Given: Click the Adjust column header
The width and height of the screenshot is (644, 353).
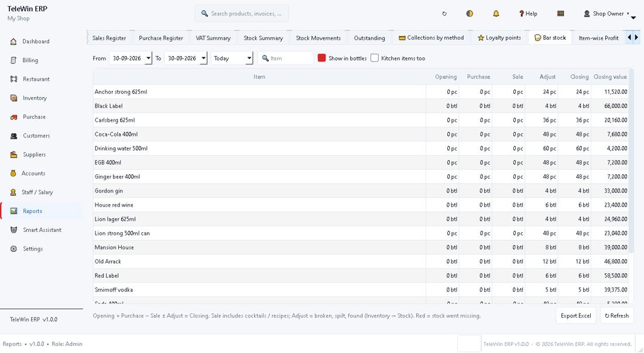Looking at the screenshot, I should coord(547,77).
